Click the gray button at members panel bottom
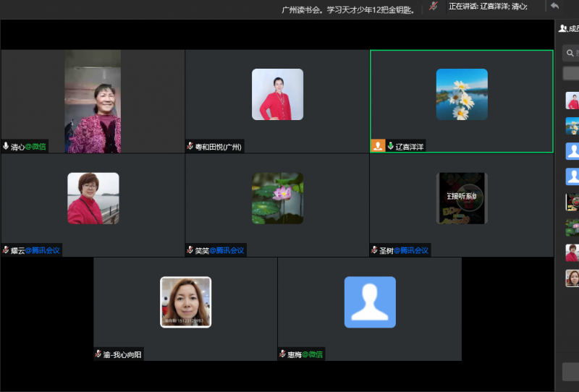This screenshot has height=392, width=579. [570, 372]
